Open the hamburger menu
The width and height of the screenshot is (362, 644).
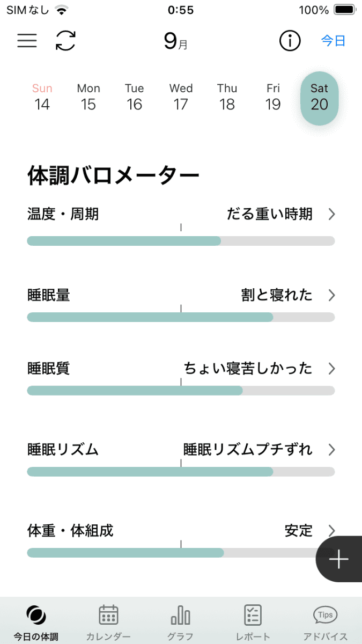(27, 41)
